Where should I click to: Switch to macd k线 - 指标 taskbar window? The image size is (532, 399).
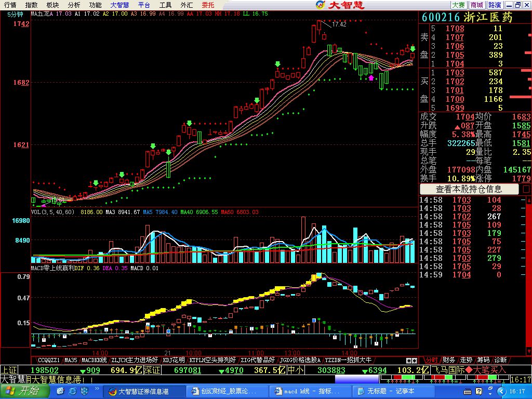coord(310,391)
